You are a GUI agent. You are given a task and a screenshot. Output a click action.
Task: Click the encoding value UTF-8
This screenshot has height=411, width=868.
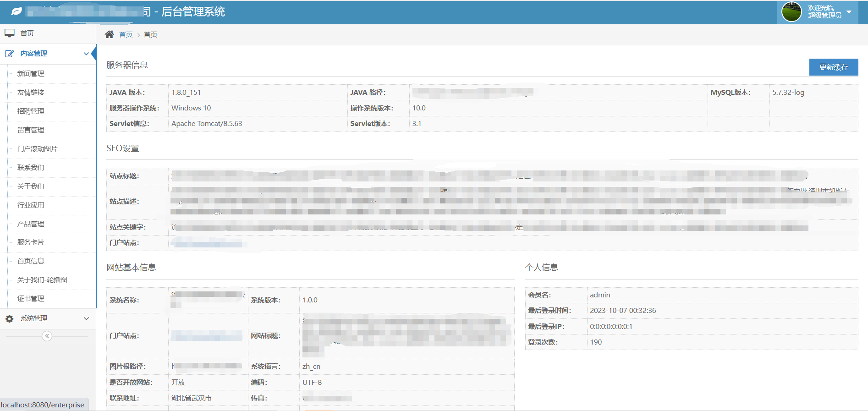[312, 382]
